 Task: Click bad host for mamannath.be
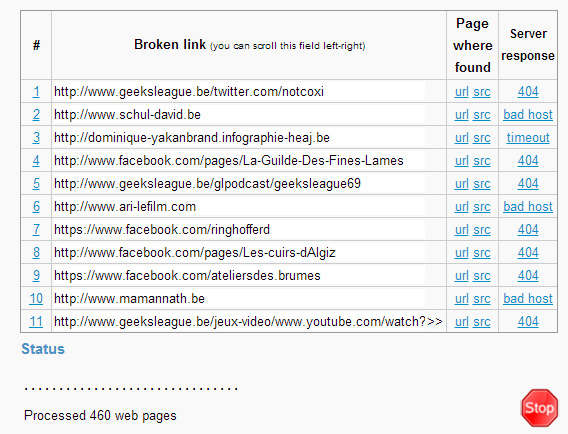pos(528,299)
